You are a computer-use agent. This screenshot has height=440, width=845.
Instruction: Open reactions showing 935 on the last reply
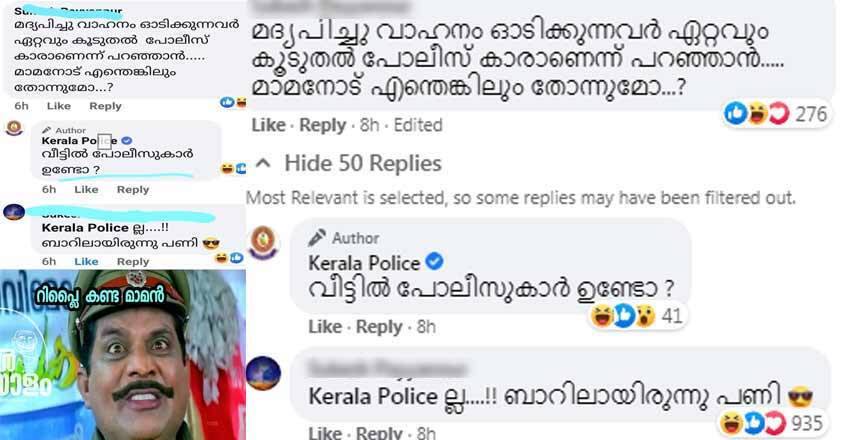(x=772, y=423)
